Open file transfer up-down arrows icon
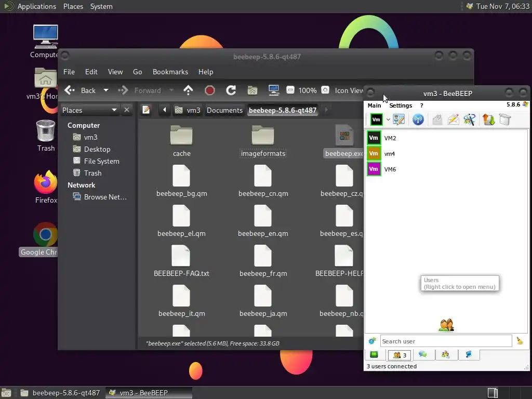Screen dimensions: 532x399 click(x=488, y=119)
